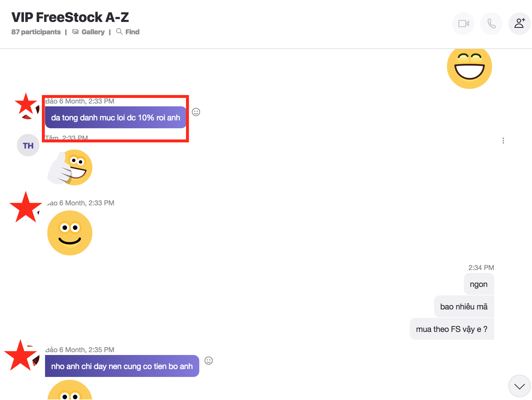The height and width of the screenshot is (400, 532).
Task: Click the TH avatar
Action: coord(28,145)
